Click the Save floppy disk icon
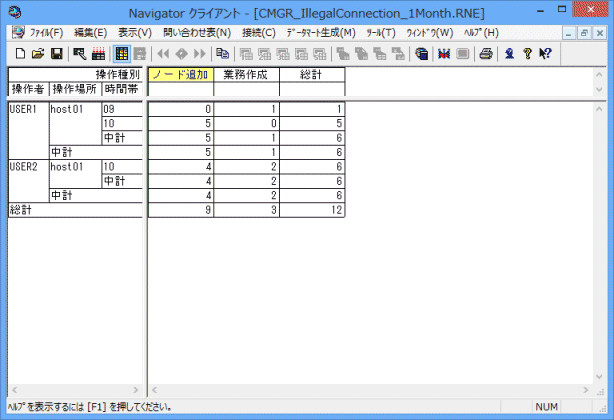 click(56, 53)
